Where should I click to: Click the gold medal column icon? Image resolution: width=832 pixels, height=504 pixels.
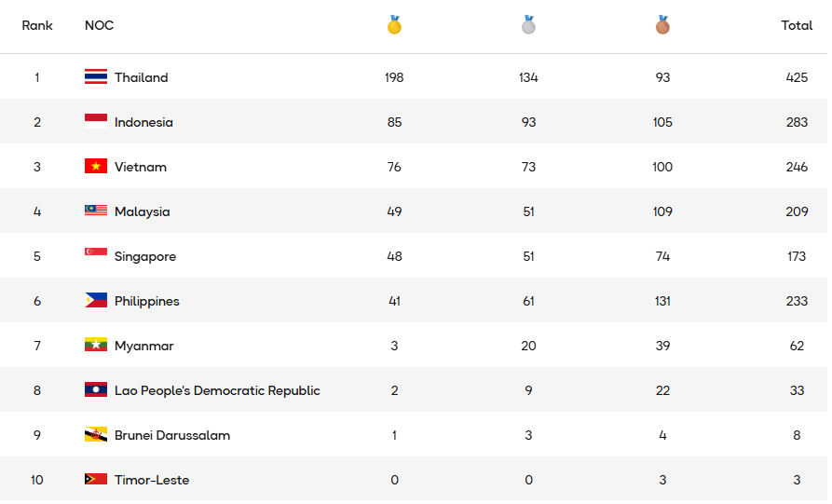pyautogui.click(x=394, y=25)
